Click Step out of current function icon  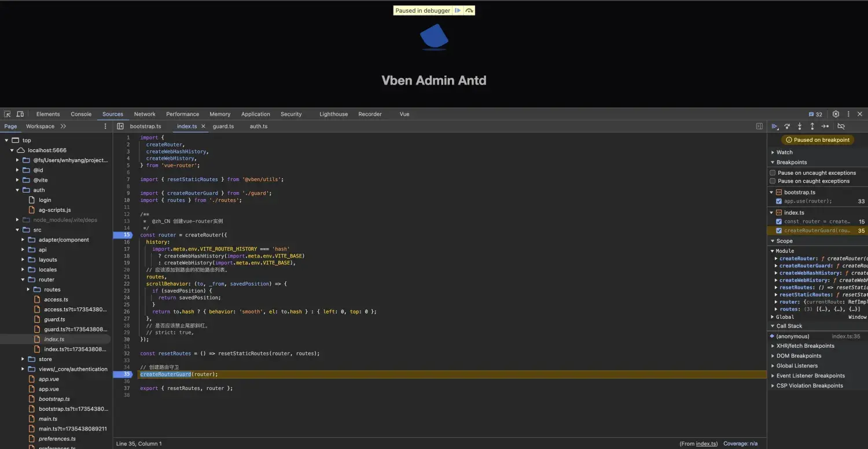point(812,126)
